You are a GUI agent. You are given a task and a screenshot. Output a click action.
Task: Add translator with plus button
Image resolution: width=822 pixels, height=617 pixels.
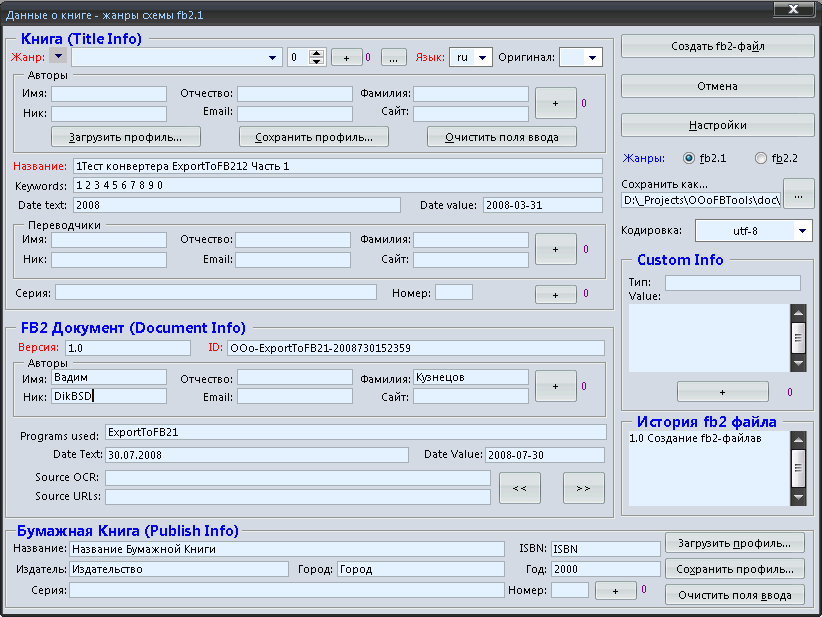click(555, 248)
